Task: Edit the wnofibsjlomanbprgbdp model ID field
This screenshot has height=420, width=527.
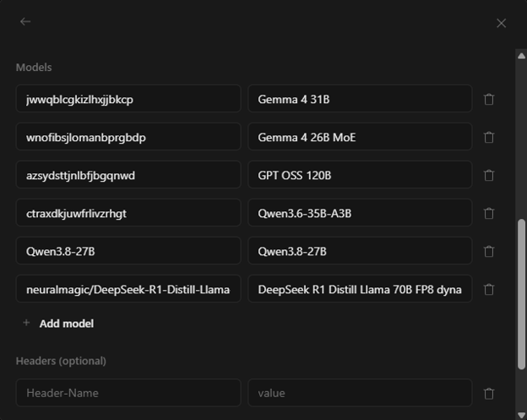Action: pyautogui.click(x=128, y=137)
